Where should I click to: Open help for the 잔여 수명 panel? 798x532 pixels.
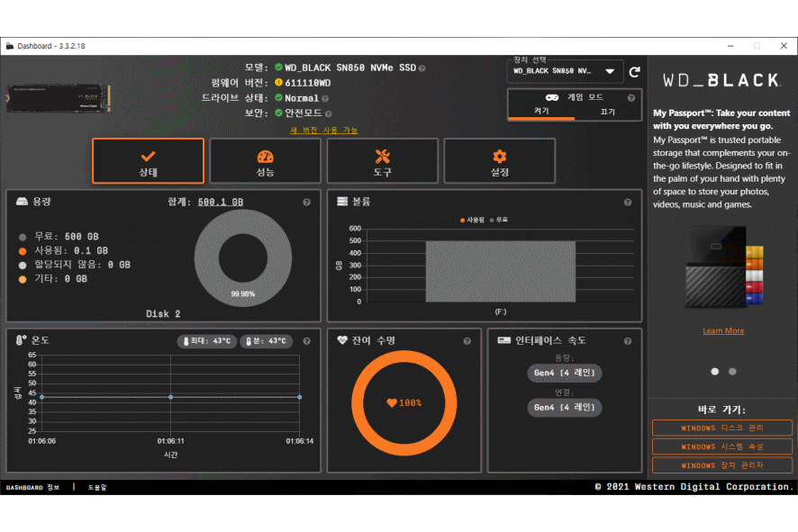467,341
